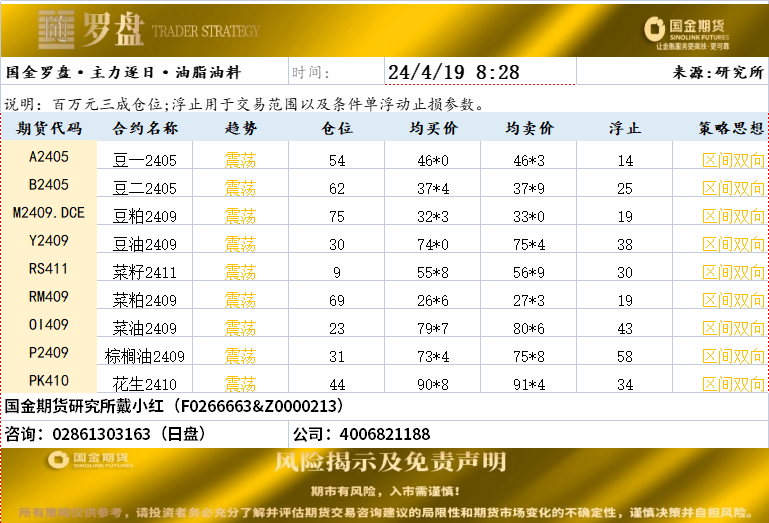Click contract name 豆粕2409

[x=145, y=216]
